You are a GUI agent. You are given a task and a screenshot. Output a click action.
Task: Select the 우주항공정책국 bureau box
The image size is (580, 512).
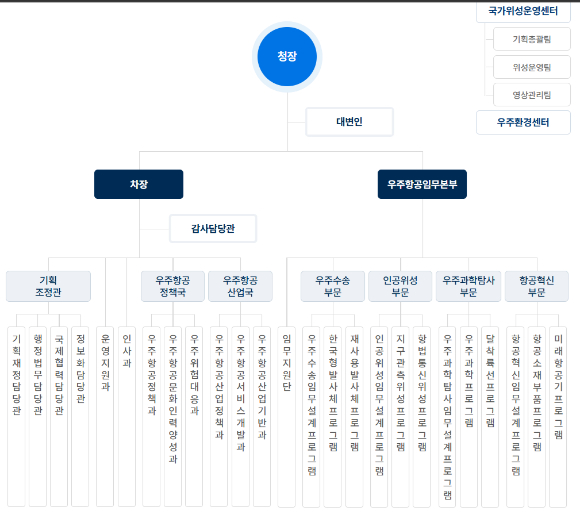point(173,286)
